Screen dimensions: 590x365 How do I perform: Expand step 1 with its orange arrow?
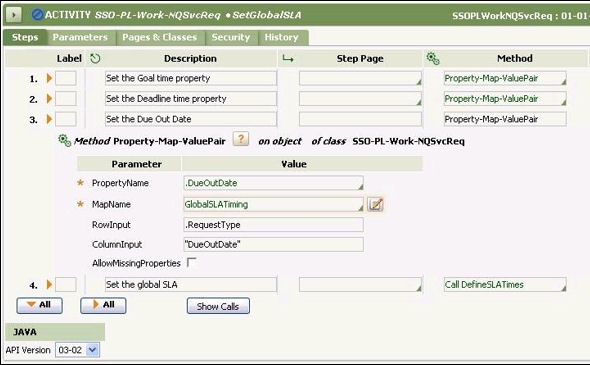pyautogui.click(x=49, y=78)
